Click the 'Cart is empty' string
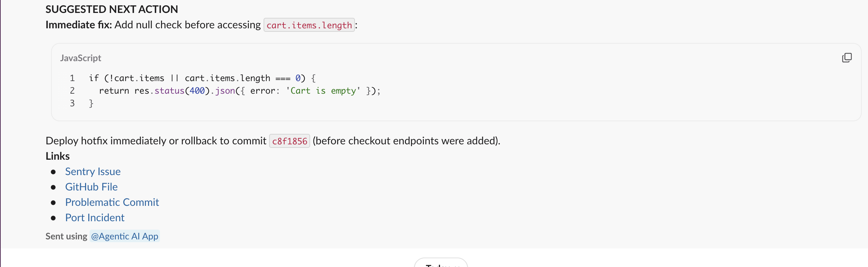 [323, 91]
